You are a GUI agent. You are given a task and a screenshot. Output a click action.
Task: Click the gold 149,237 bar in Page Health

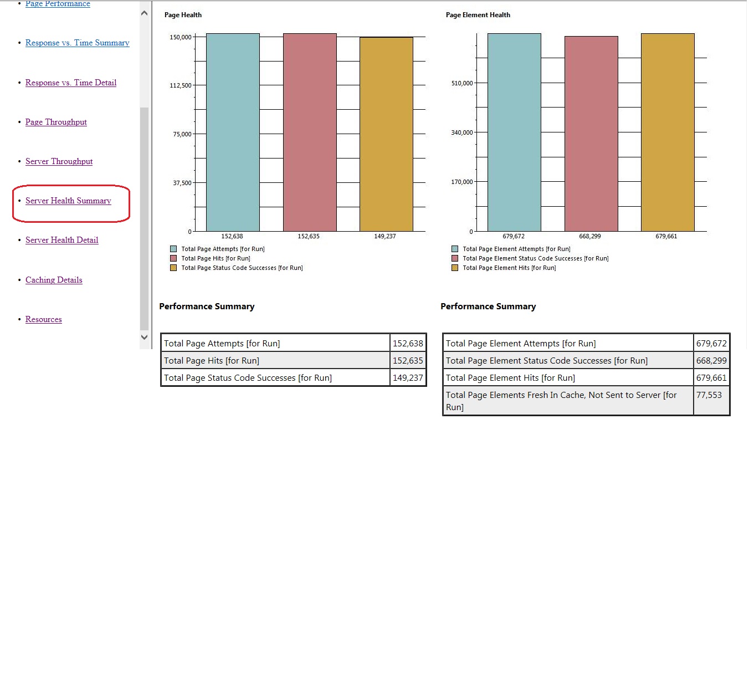coord(386,134)
